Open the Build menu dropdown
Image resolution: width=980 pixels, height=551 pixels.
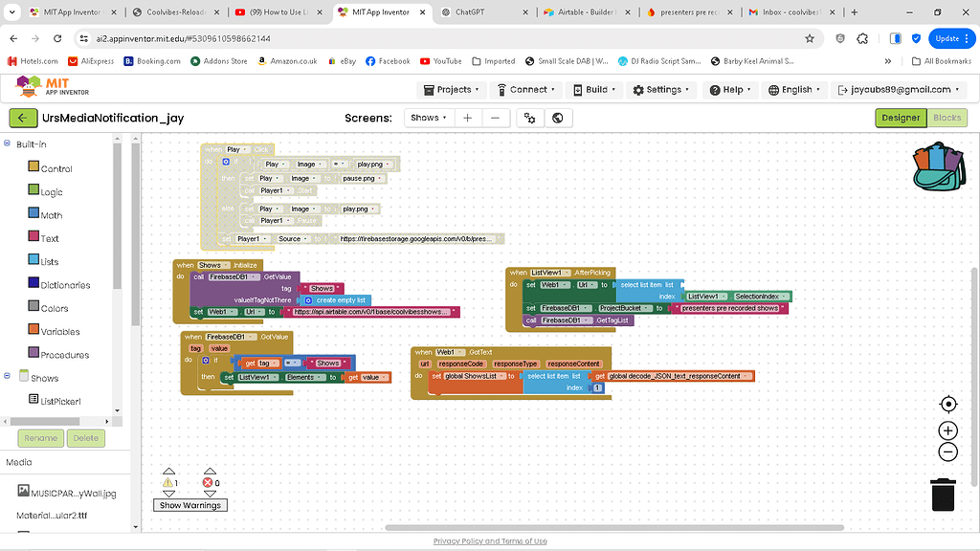click(x=594, y=89)
